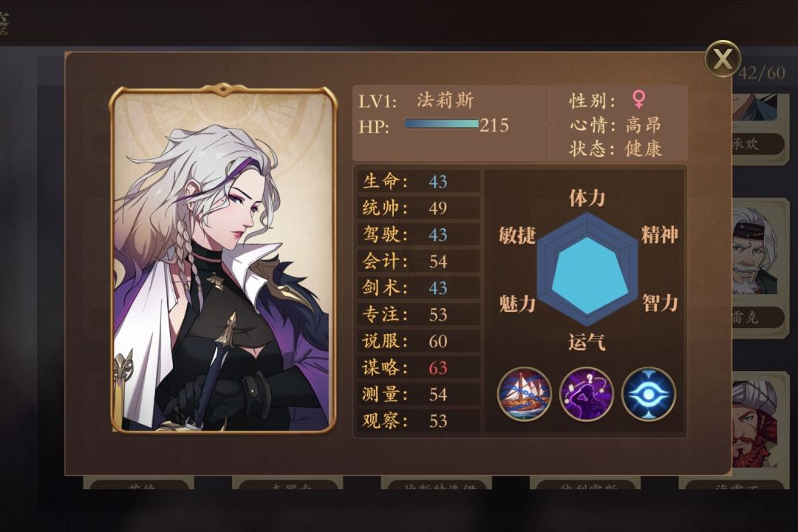Select the 观察 stat row
The height and width of the screenshot is (532, 798).
click(x=419, y=421)
